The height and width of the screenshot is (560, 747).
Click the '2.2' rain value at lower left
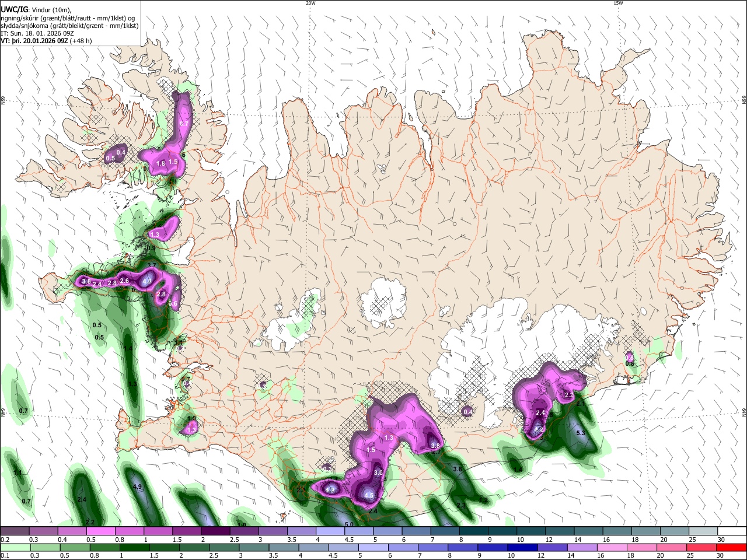[x=90, y=522]
